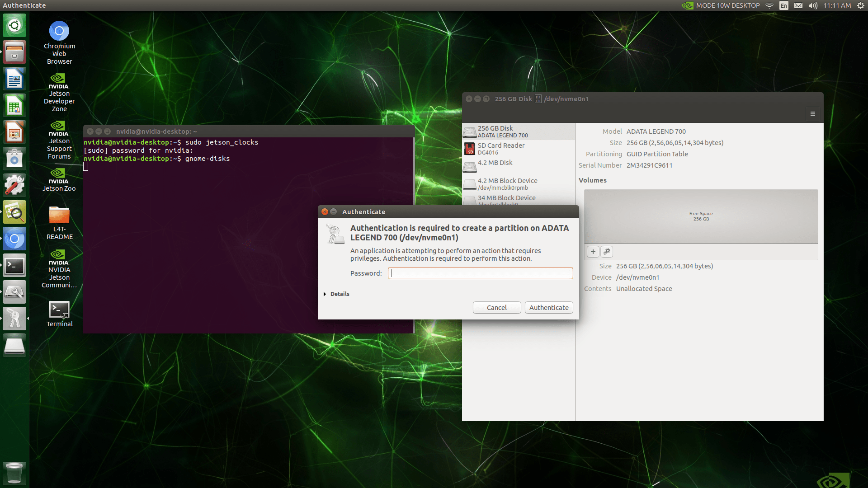Open Chromium Web Browser desktop icon
The width and height of the screenshot is (868, 488).
[x=59, y=32]
